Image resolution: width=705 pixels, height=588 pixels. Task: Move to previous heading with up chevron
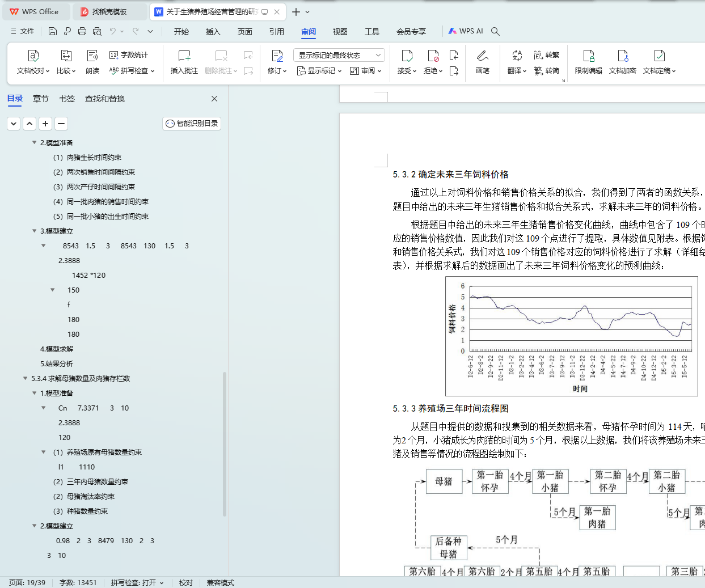29,123
